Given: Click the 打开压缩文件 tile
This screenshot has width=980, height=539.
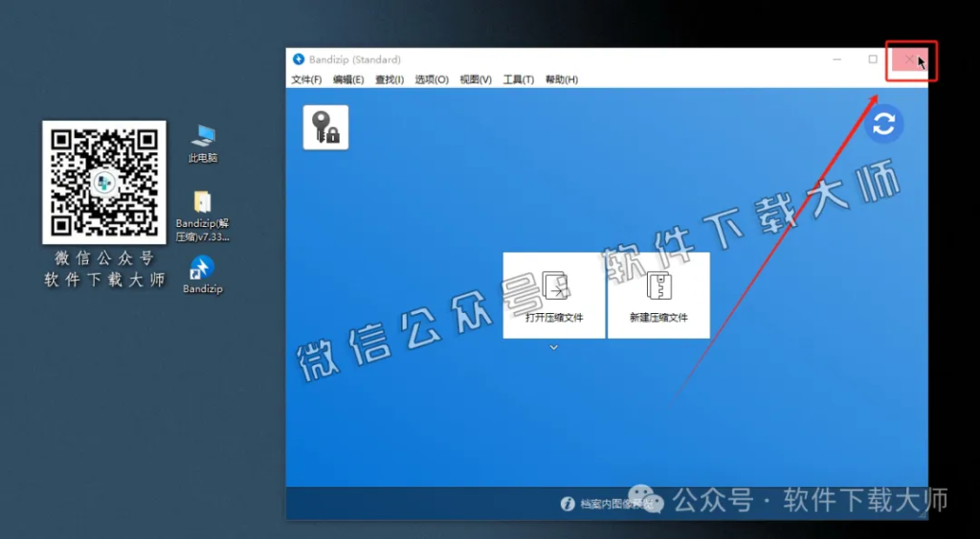Looking at the screenshot, I should click(x=554, y=295).
